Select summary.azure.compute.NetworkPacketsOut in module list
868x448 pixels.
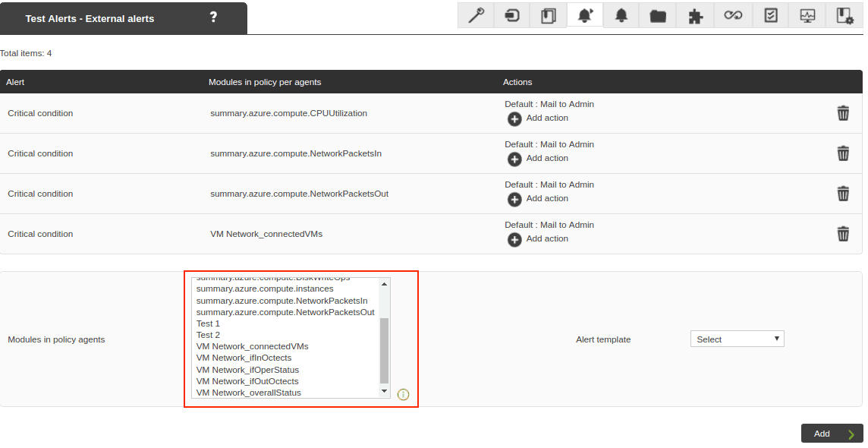(285, 312)
